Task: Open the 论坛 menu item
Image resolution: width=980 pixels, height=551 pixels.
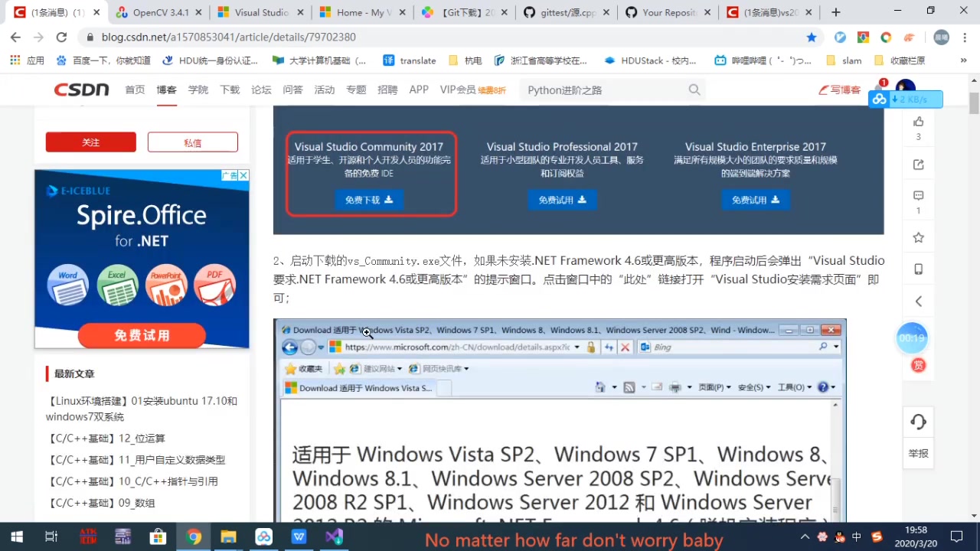Action: pos(261,90)
